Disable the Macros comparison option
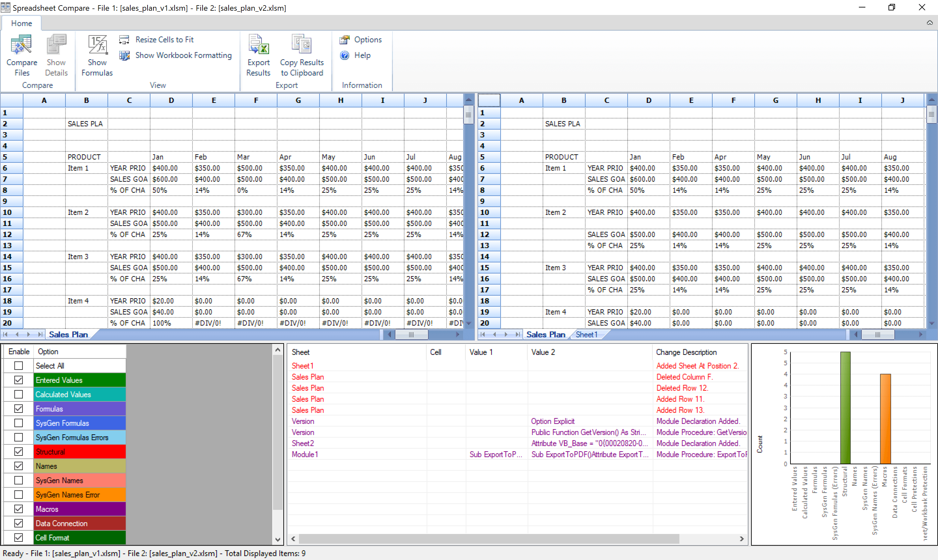 pos(19,509)
